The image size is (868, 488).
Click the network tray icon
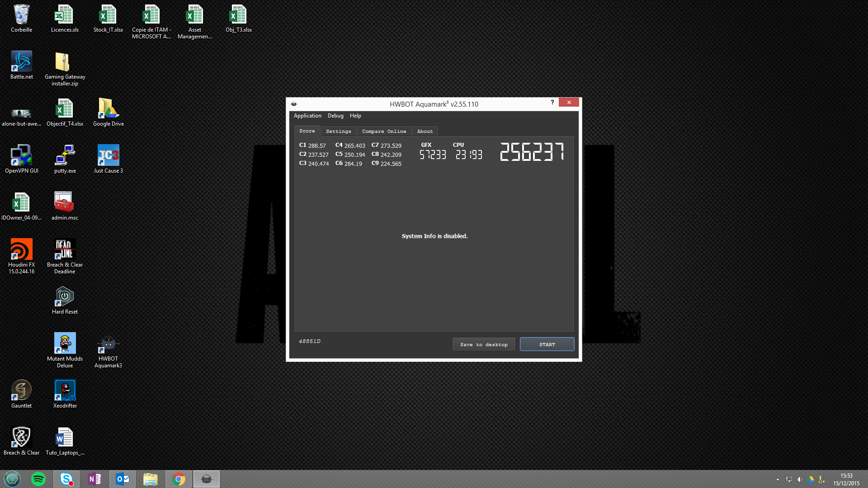tap(789, 479)
